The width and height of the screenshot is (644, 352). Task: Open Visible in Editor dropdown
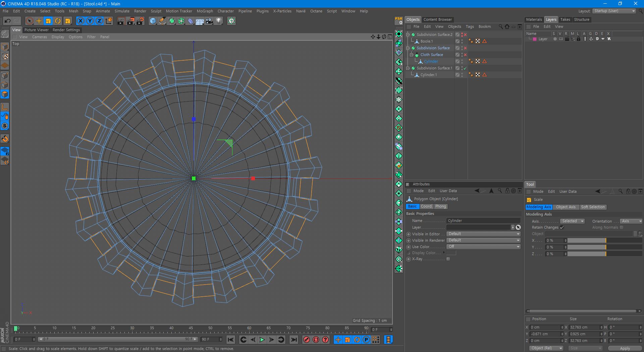(483, 234)
